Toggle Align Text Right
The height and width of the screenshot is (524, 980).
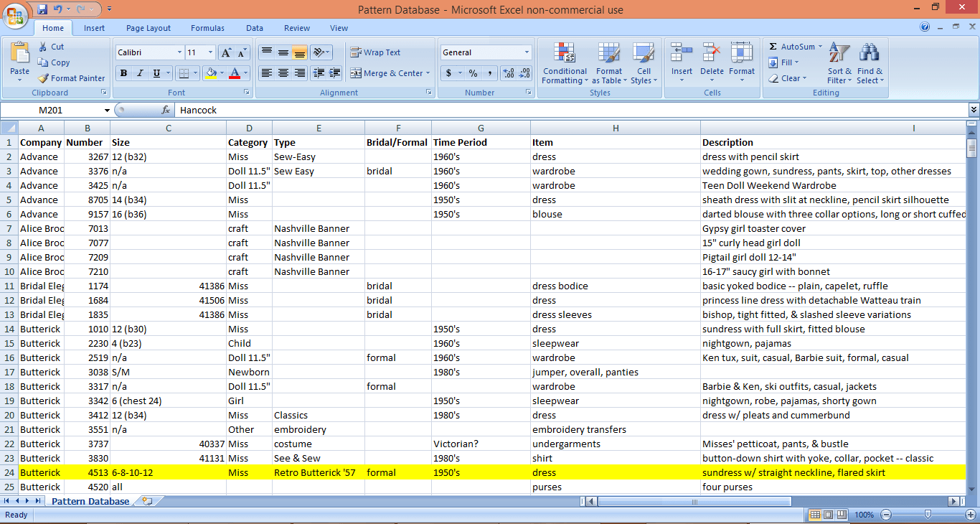299,73
